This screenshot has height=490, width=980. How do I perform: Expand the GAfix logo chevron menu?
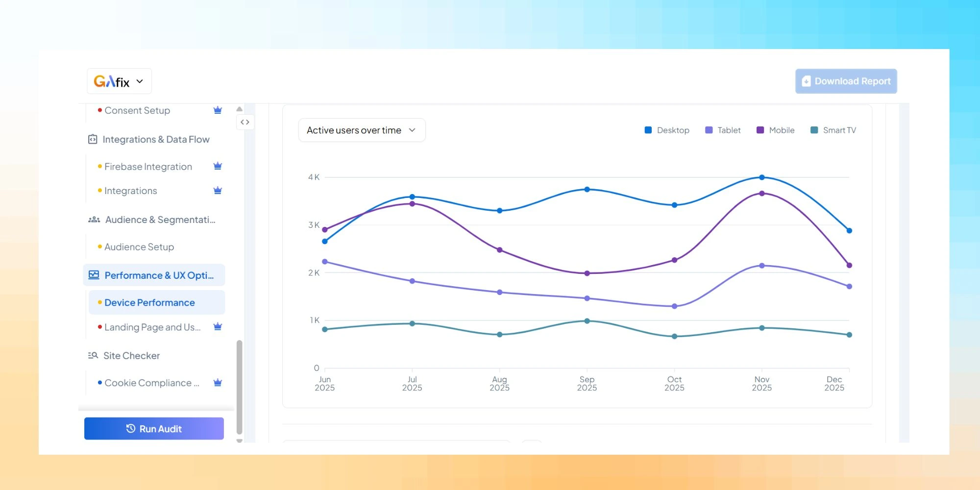pyautogui.click(x=139, y=81)
